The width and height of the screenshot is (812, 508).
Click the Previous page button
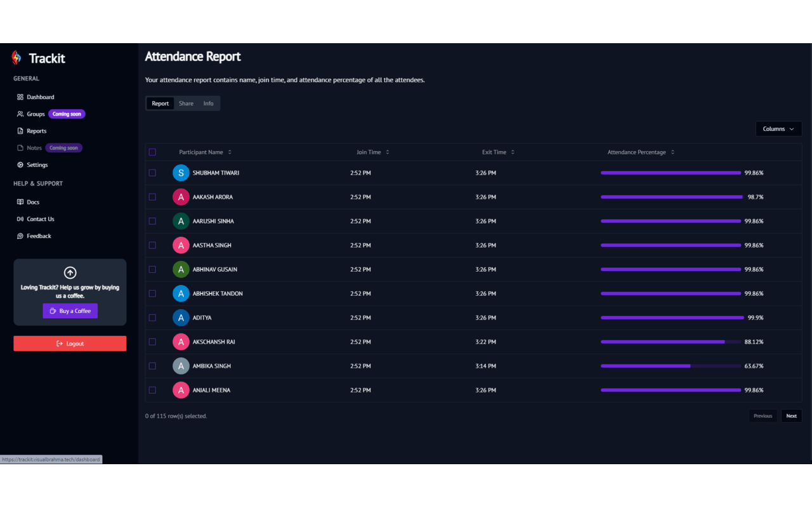click(x=763, y=416)
